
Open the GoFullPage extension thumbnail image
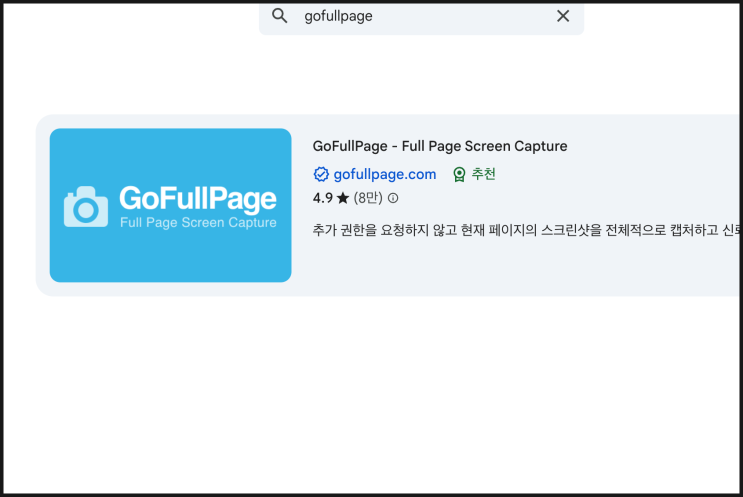[171, 205]
